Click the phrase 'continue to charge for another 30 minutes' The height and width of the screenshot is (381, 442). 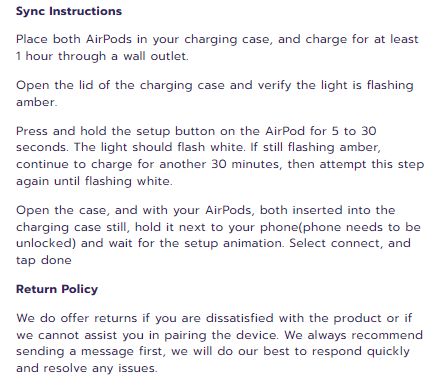pyautogui.click(x=148, y=164)
